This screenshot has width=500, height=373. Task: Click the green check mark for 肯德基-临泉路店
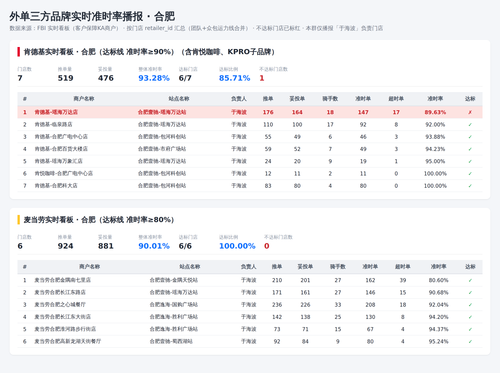[x=470, y=125]
